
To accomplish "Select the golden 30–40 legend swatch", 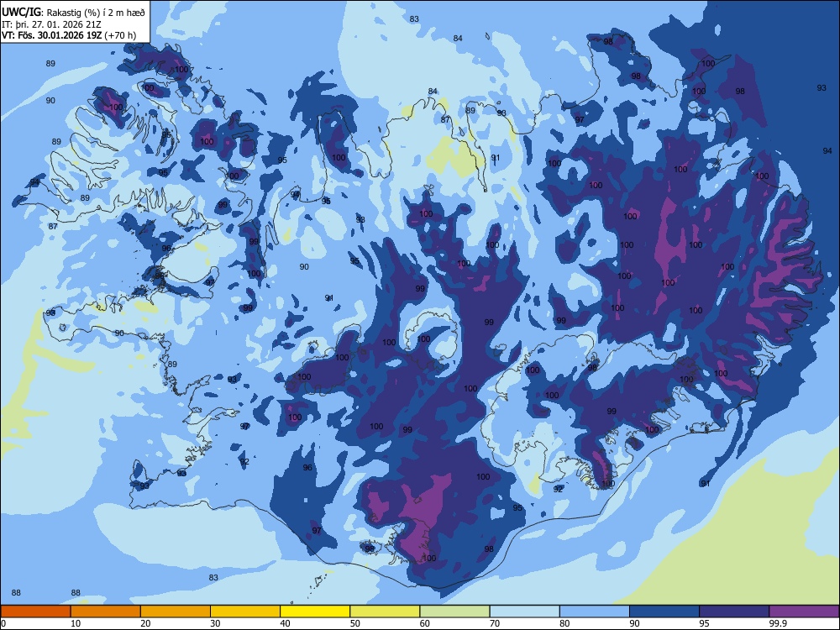I will pos(245,612).
